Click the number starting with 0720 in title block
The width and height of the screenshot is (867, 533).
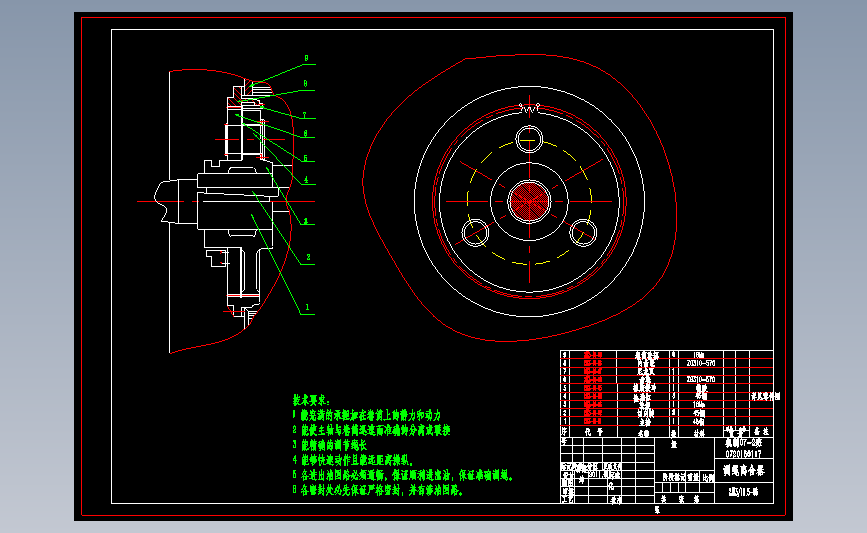(x=744, y=454)
